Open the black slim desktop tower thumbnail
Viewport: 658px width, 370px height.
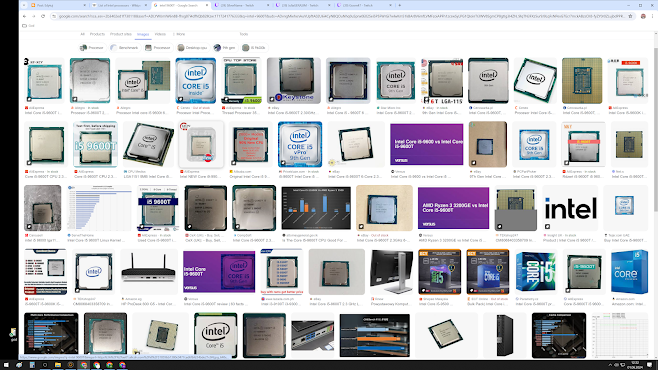coord(504,336)
